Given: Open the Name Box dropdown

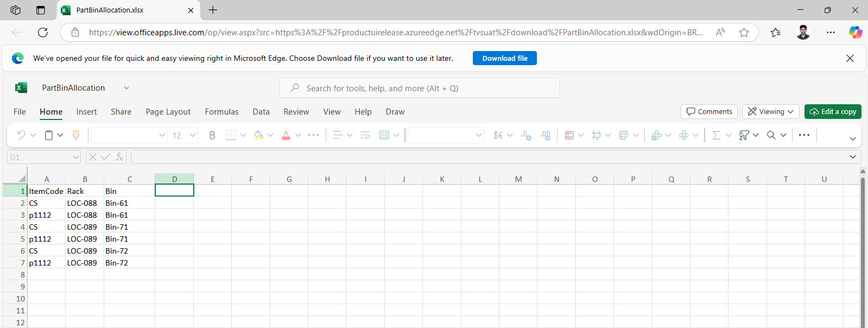Looking at the screenshot, I should (75, 157).
